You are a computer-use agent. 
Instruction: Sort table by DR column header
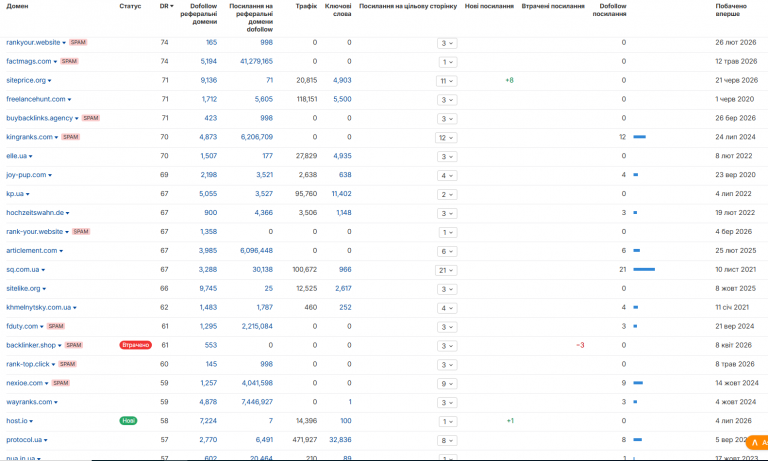[167, 6]
